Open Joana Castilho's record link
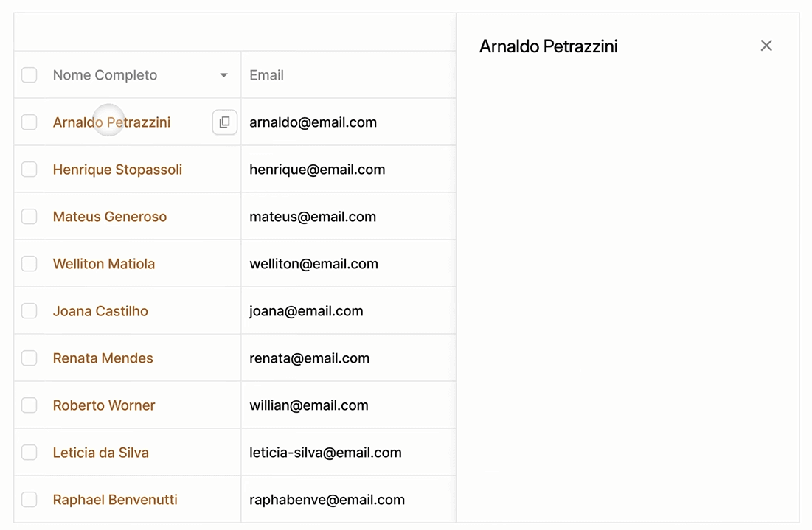Viewport: 812px width, 530px height. [x=100, y=311]
